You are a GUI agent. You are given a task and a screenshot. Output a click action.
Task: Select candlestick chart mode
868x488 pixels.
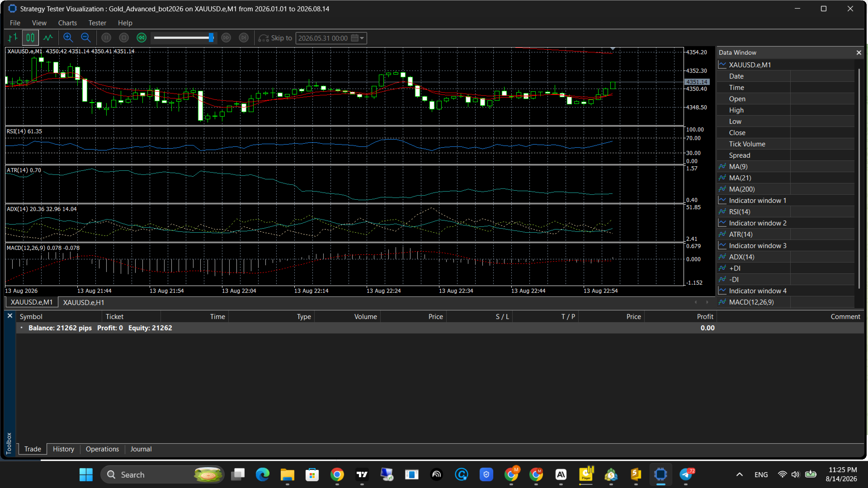pyautogui.click(x=30, y=38)
